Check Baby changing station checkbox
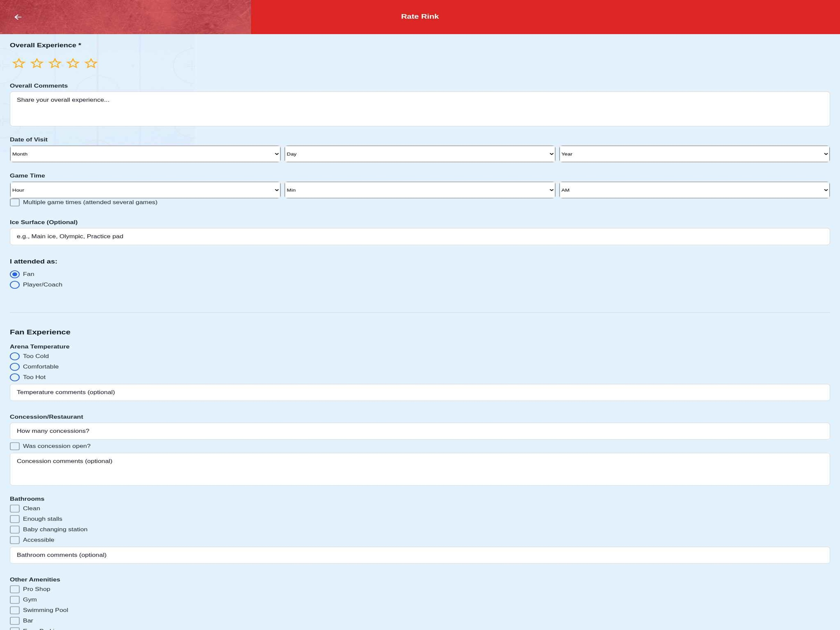The width and height of the screenshot is (840, 630). pyautogui.click(x=15, y=529)
